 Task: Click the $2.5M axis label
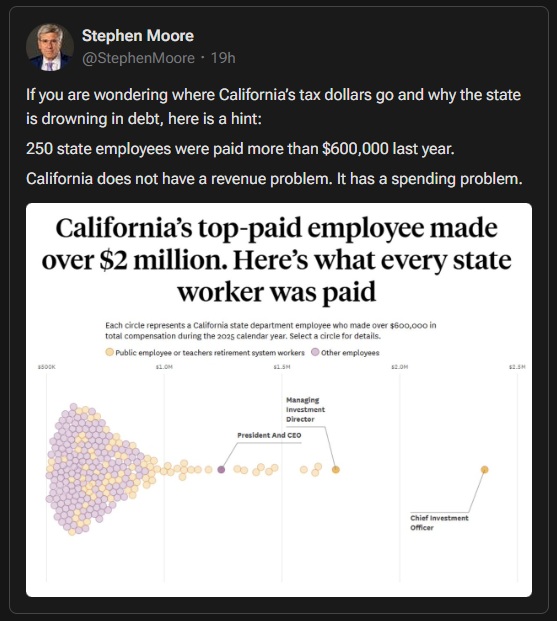pos(517,367)
